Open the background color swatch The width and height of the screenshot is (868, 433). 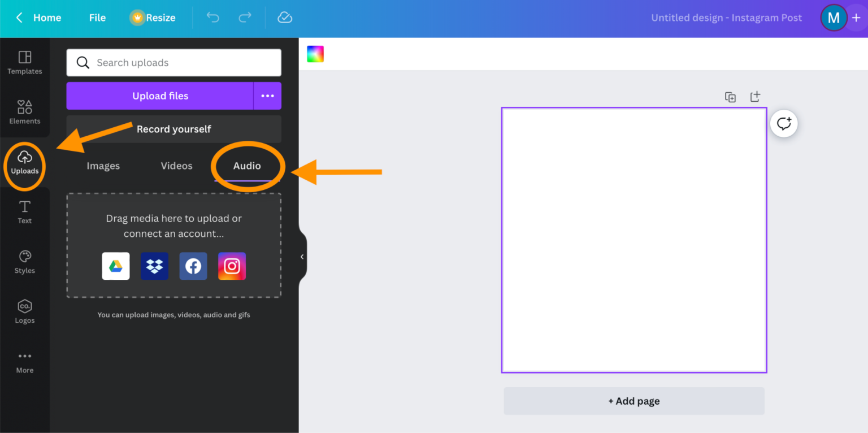pyautogui.click(x=315, y=53)
